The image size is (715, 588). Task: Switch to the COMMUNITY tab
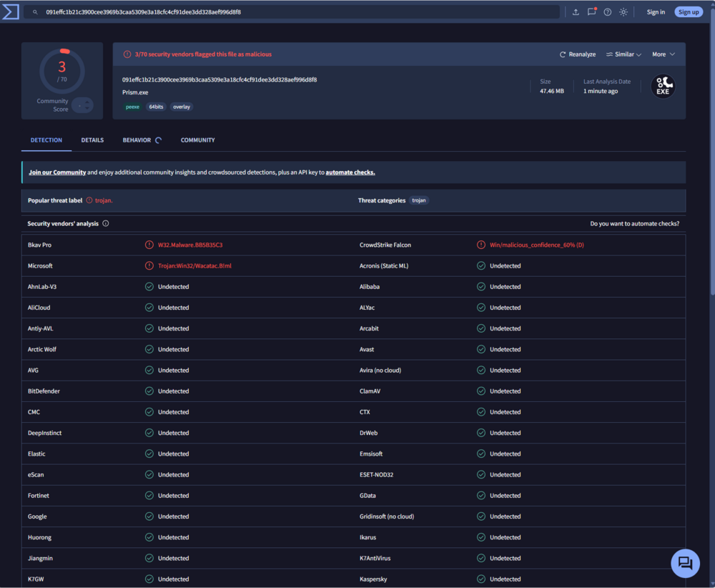197,140
